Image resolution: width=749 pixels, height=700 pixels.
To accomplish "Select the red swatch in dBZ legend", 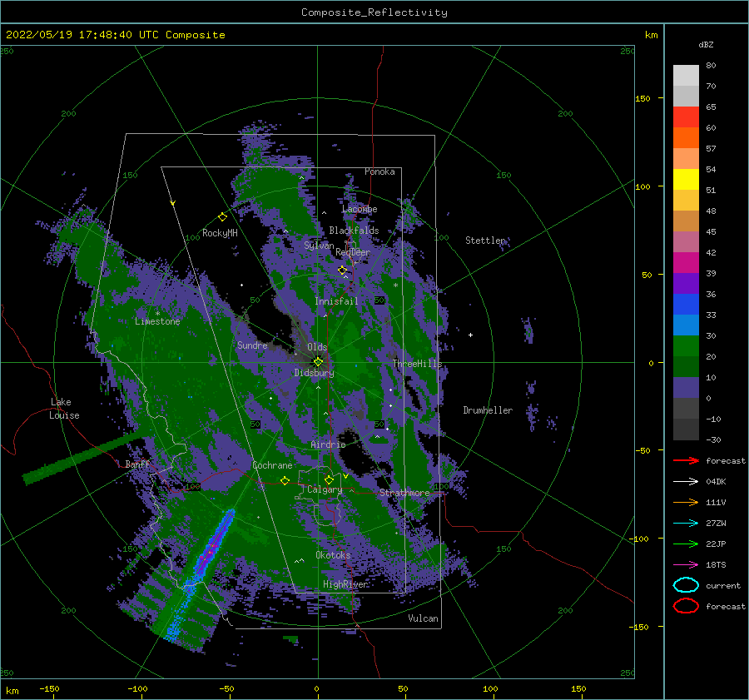I will point(686,117).
